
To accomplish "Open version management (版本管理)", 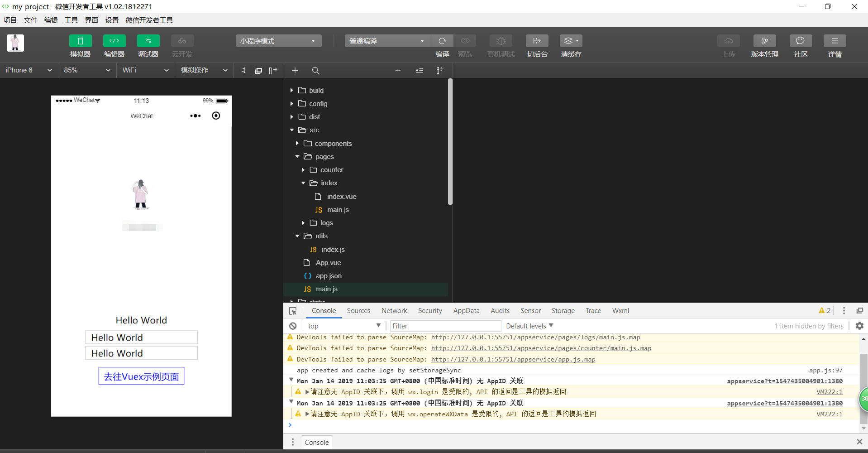I will pyautogui.click(x=765, y=41).
